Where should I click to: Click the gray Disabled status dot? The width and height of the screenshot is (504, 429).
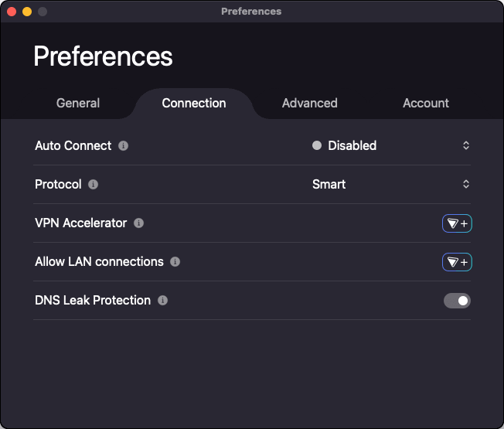317,145
